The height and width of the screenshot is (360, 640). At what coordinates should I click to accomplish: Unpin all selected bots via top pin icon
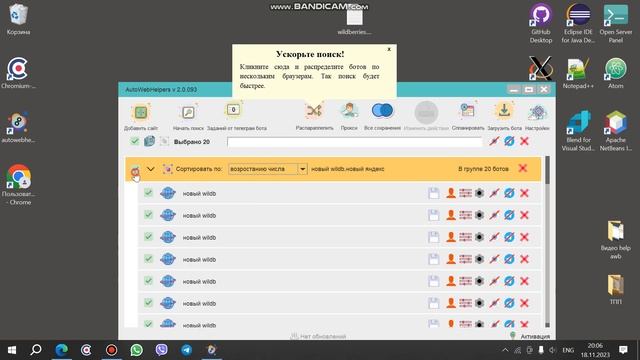[x=494, y=141]
